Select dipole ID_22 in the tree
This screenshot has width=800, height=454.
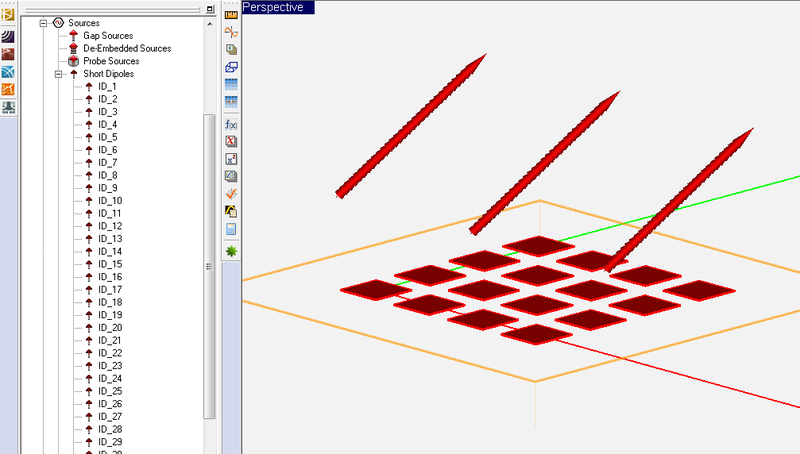(x=110, y=353)
